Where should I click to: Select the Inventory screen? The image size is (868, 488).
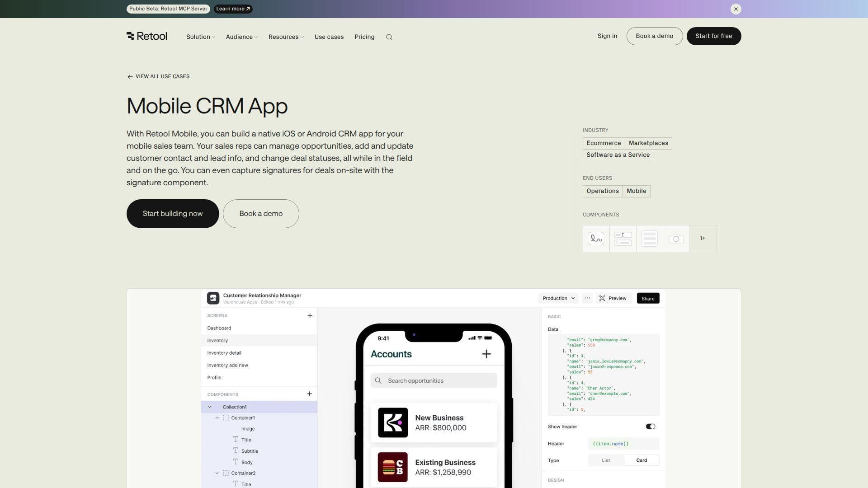point(259,341)
